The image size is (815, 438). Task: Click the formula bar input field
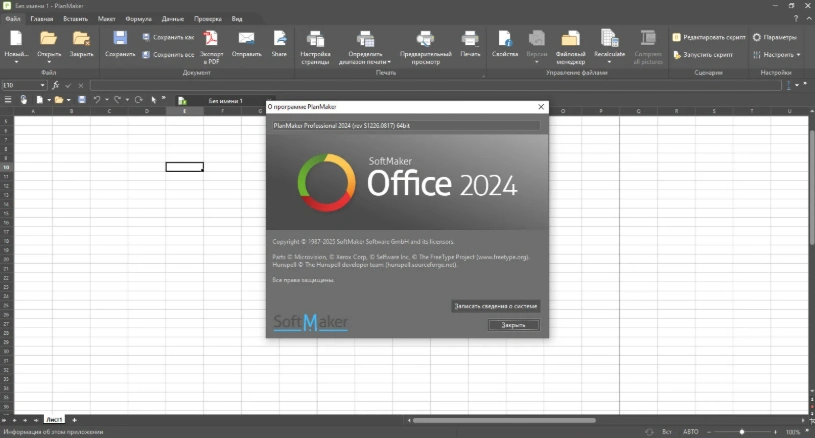pos(436,85)
